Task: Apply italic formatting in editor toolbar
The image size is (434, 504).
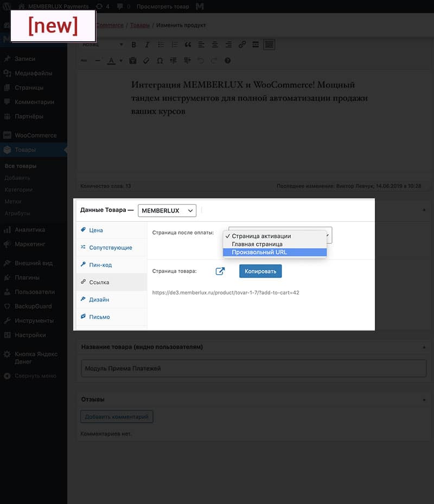Action: 146,44
